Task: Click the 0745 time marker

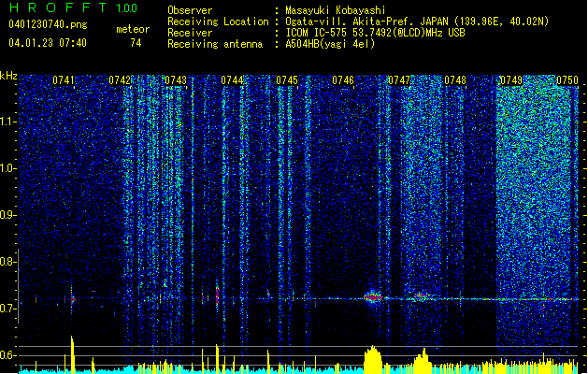Action: (x=287, y=80)
